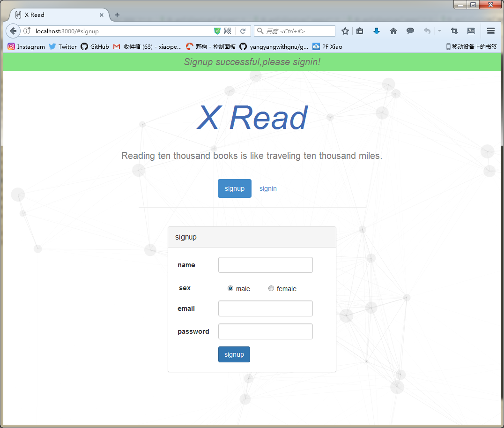
Task: Open the GitHub bookmark
Action: click(95, 47)
